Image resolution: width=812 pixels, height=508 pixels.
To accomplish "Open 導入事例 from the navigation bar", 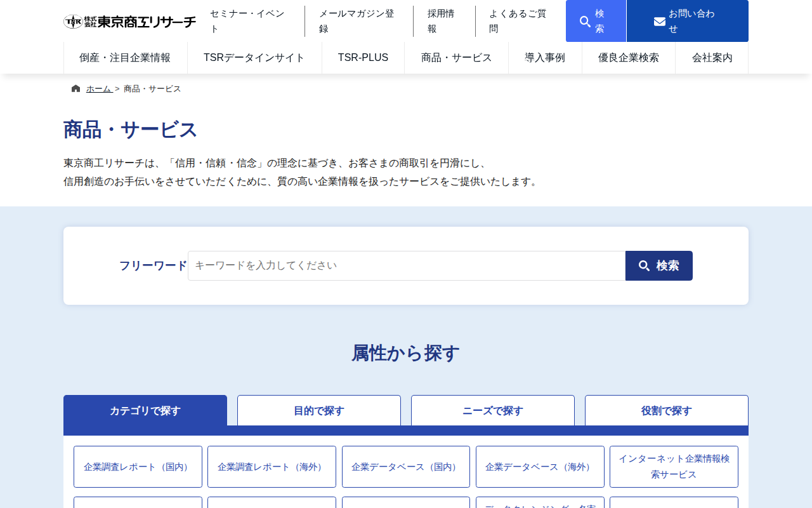I will 545,57.
